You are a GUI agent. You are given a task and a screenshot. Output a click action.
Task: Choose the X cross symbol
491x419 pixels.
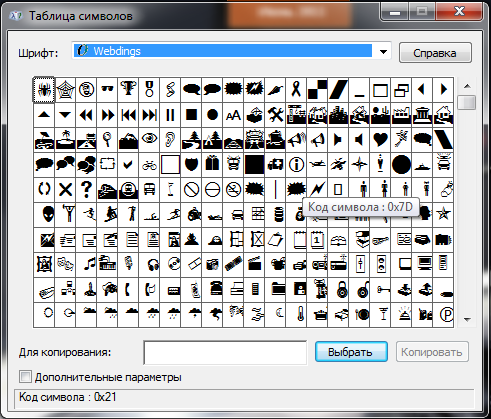pyautogui.click(x=65, y=190)
